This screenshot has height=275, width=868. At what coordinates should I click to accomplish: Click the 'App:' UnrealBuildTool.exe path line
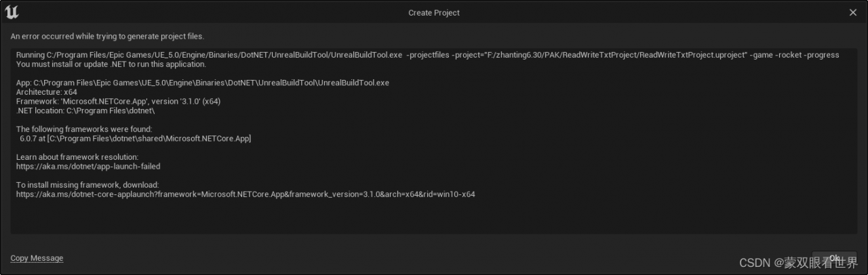(x=203, y=83)
